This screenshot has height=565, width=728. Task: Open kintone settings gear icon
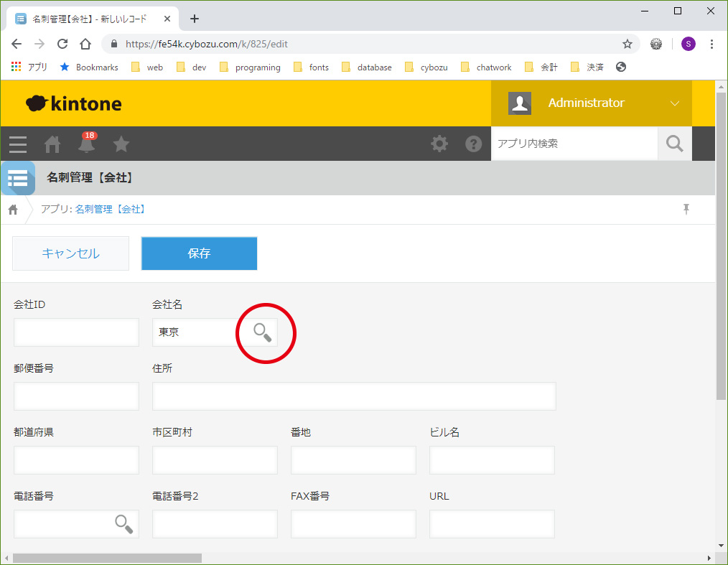439,144
